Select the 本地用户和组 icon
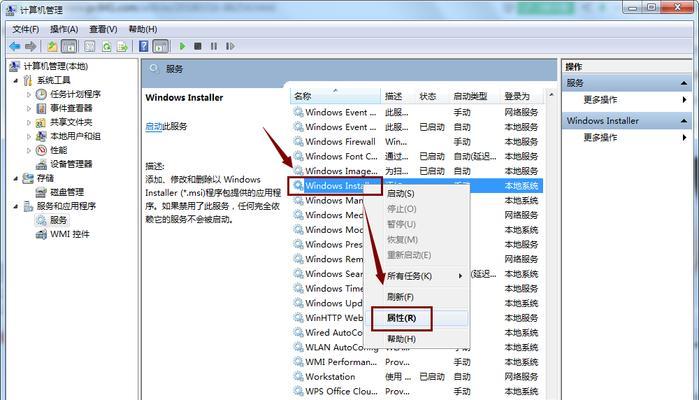Viewport: 699px width, 400px height. (41, 136)
